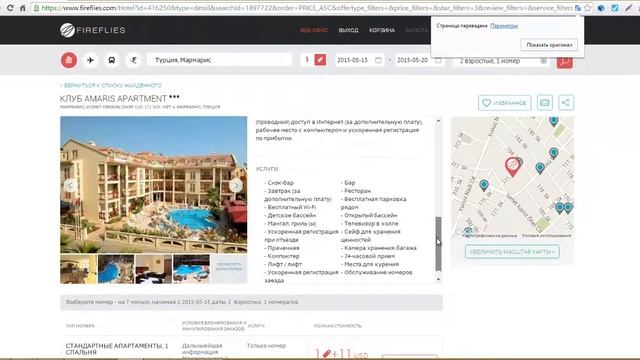Show next hotel photo arrow
Viewport: 640px width, 360px height.
tap(236, 186)
